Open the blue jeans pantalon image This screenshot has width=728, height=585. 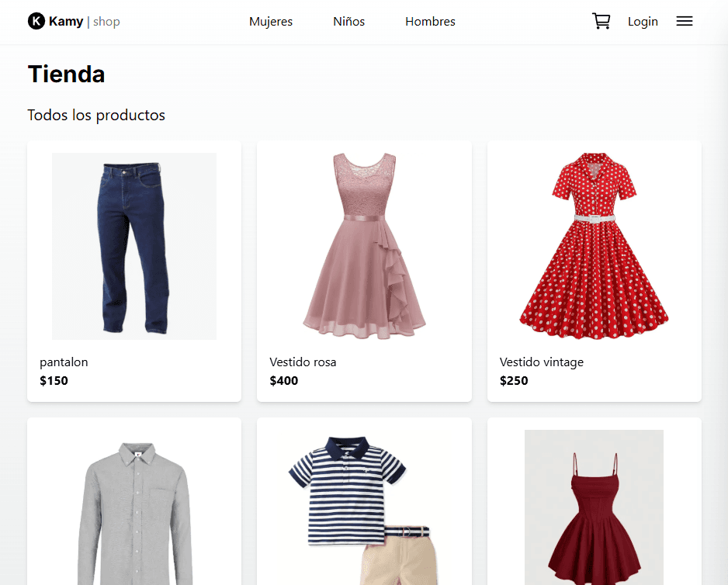coord(134,246)
